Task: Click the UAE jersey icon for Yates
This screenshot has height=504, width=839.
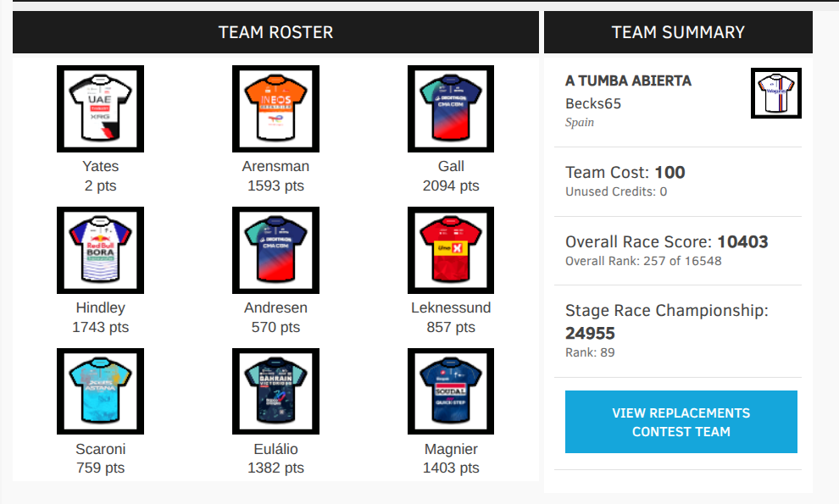Action: point(101,108)
